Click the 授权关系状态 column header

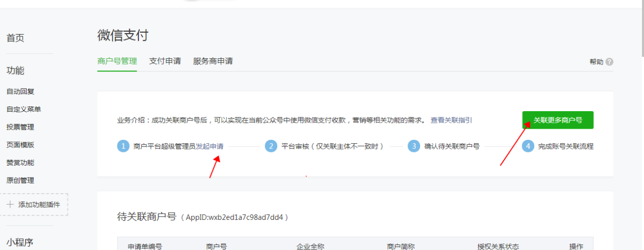tap(498, 246)
